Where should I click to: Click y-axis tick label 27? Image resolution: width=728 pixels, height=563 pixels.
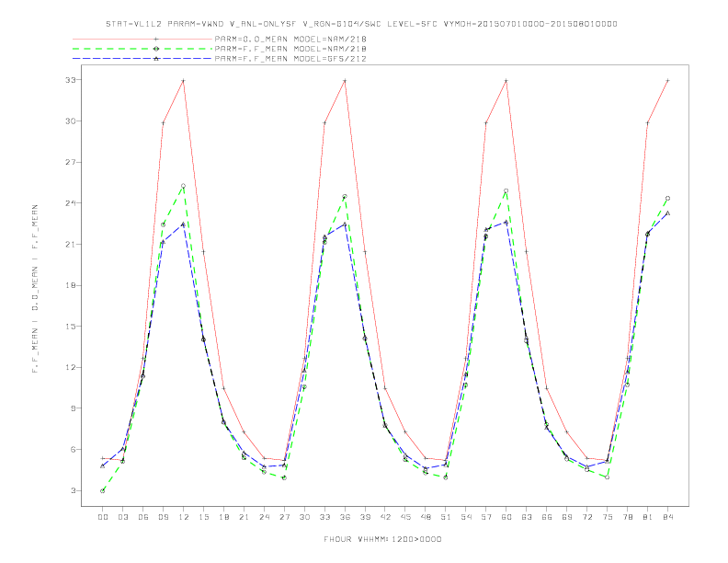(x=70, y=162)
